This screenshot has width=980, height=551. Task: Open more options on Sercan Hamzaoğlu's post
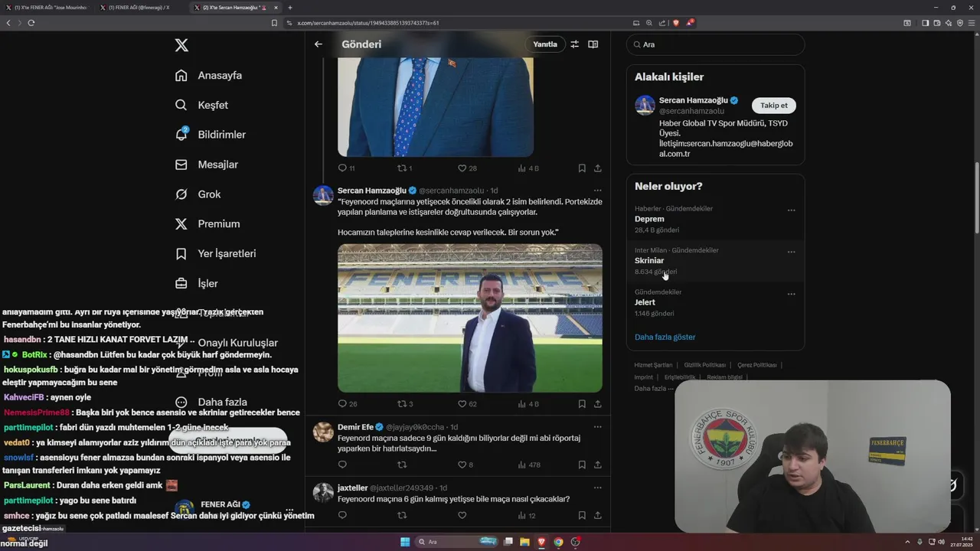pos(597,191)
